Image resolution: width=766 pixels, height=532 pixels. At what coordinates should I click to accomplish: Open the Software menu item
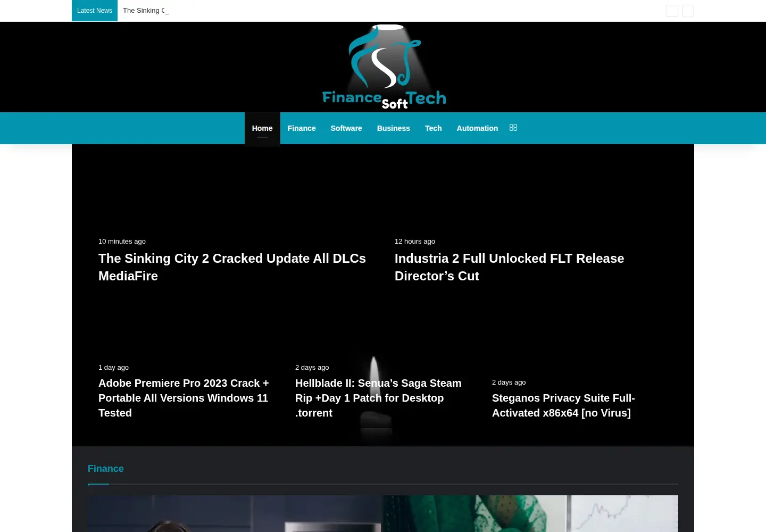click(x=346, y=128)
